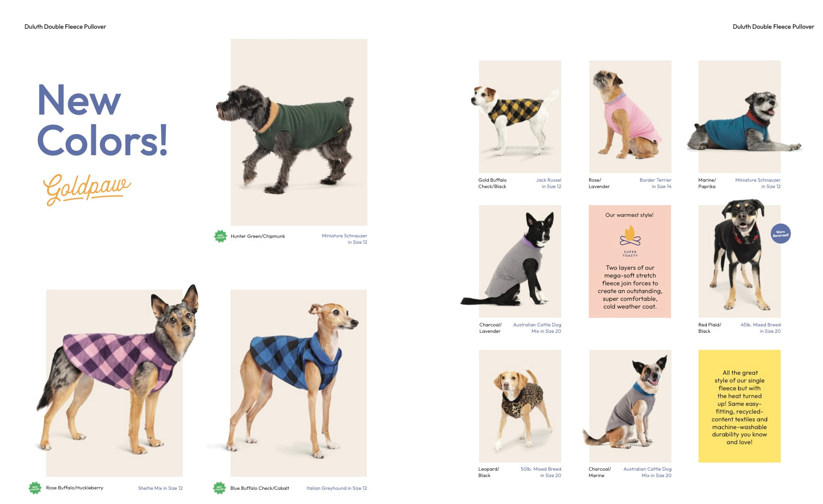
Task: Click the left Duluth Double Fleece Pullover header
Action: coord(65,26)
